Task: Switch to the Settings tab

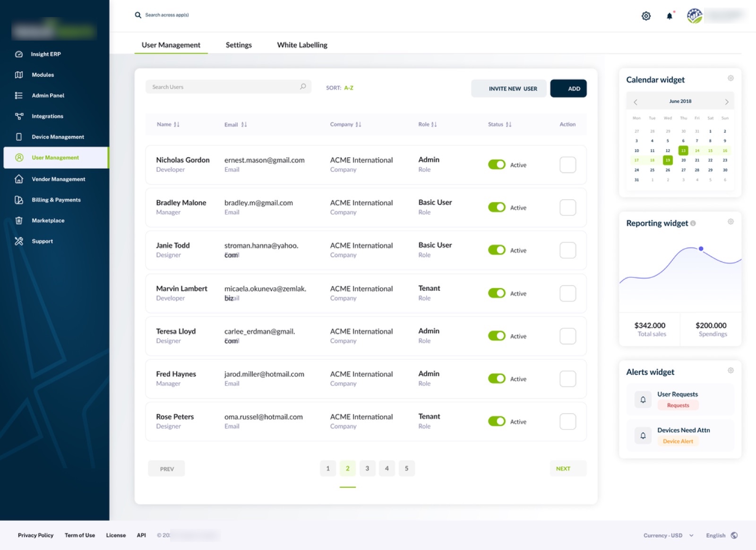Action: click(239, 45)
